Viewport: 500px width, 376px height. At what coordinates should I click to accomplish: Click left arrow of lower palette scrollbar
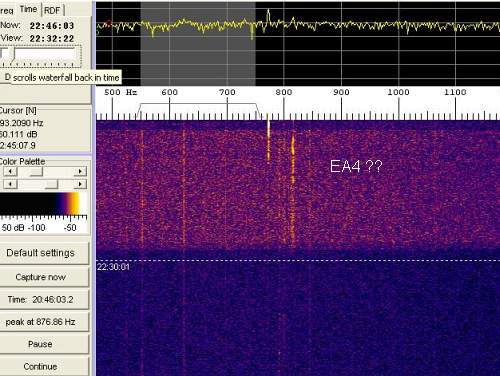tap(10, 184)
